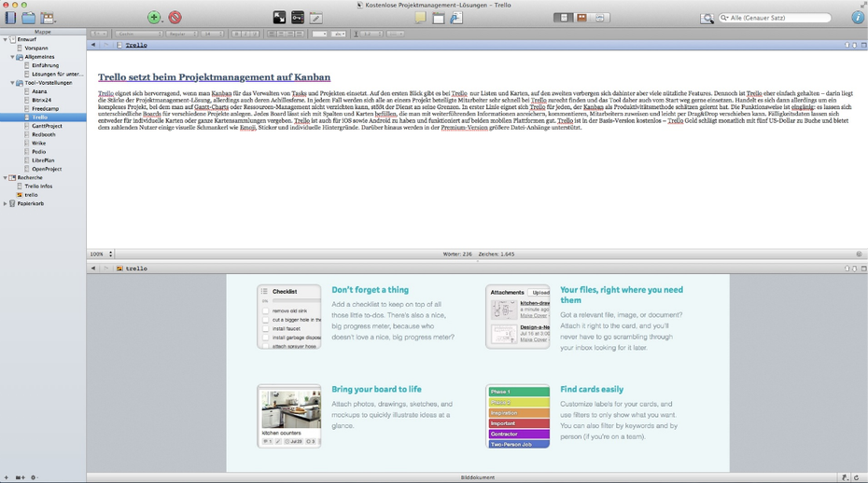
Task: Open gear action menu at binder footer
Action: click(x=35, y=477)
